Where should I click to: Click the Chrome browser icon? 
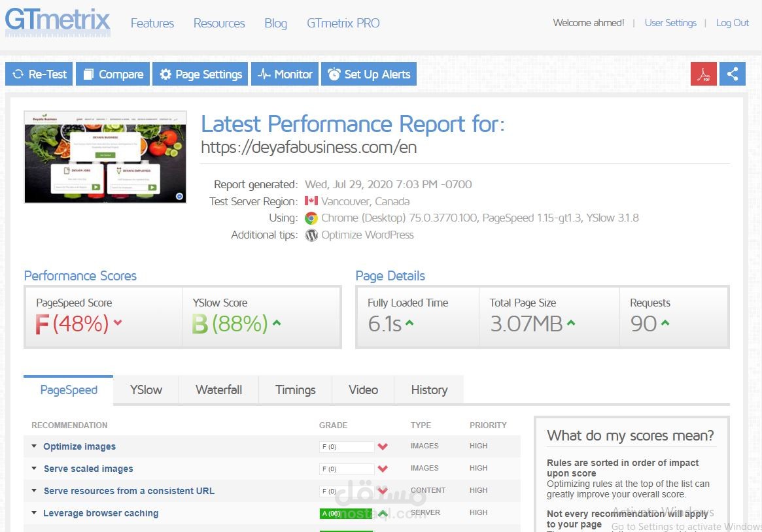coord(311,218)
